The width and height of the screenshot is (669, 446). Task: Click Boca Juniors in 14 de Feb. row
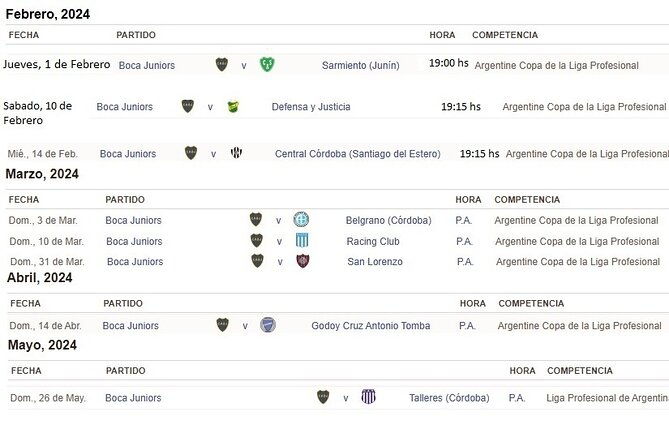pyautogui.click(x=128, y=154)
